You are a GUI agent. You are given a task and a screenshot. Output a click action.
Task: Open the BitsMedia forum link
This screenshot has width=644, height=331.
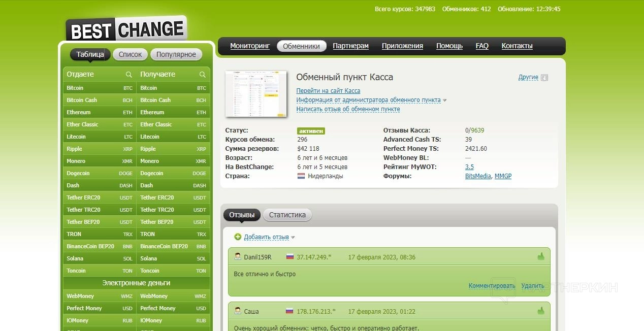point(478,176)
